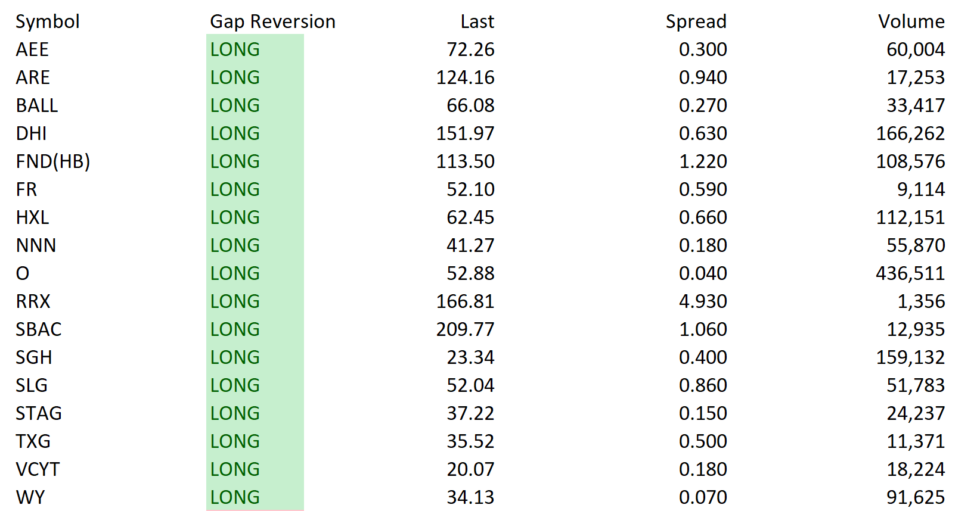Click the Gap Reversion column header
980x511 pixels.
click(x=272, y=21)
